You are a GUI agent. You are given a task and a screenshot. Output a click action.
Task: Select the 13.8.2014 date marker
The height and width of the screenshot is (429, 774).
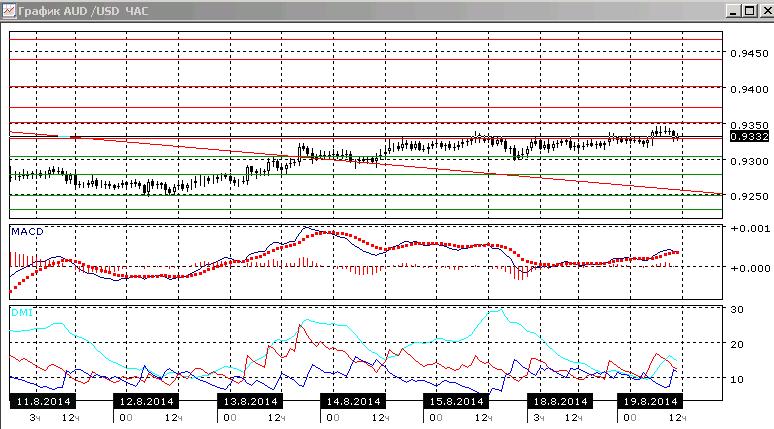pyautogui.click(x=250, y=401)
